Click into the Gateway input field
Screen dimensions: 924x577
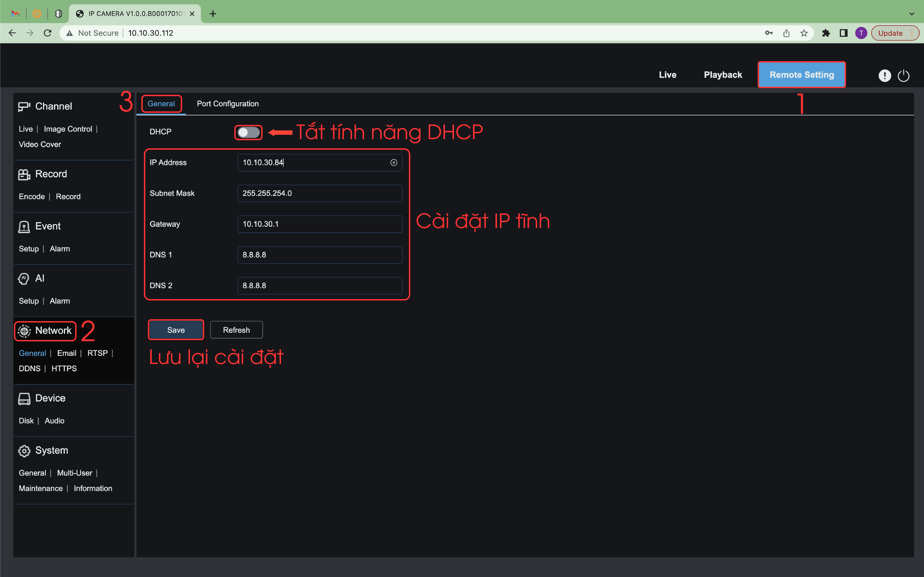[320, 224]
